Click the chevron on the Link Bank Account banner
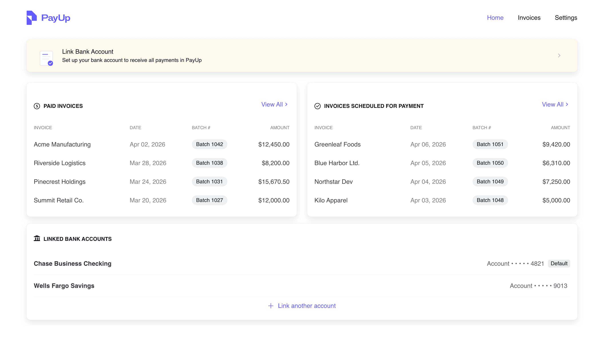 click(559, 55)
